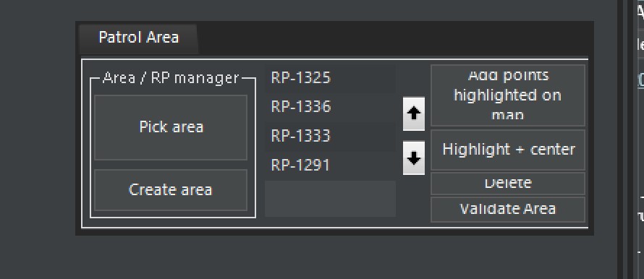Click the Create area button
644x279 pixels.
point(171,190)
